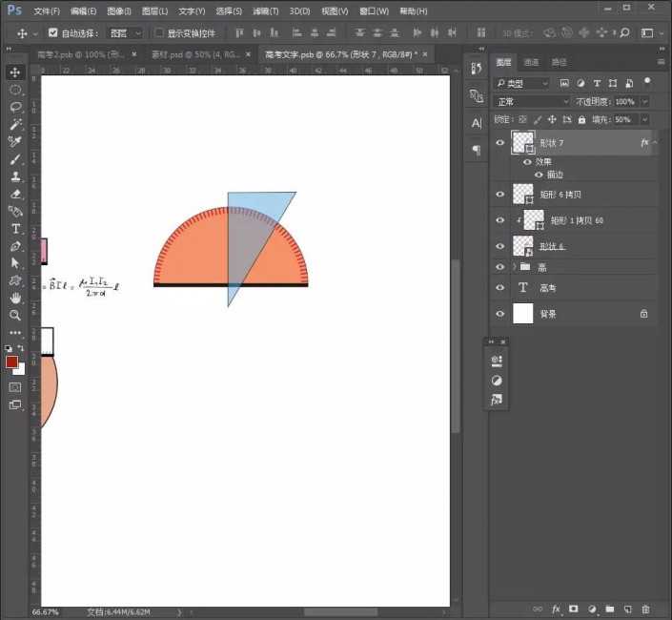Image resolution: width=672 pixels, height=620 pixels.
Task: Hide the 背景 layer
Action: 499,314
